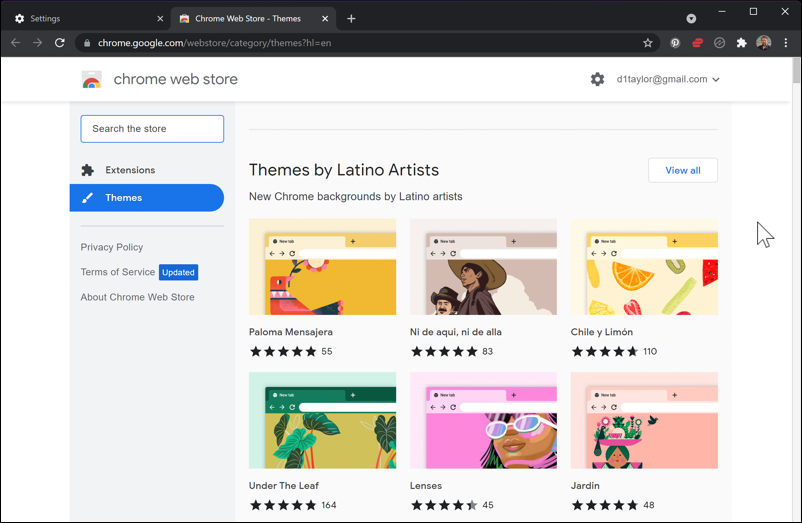
Task: Open the Privacy Policy link
Action: click(x=112, y=247)
